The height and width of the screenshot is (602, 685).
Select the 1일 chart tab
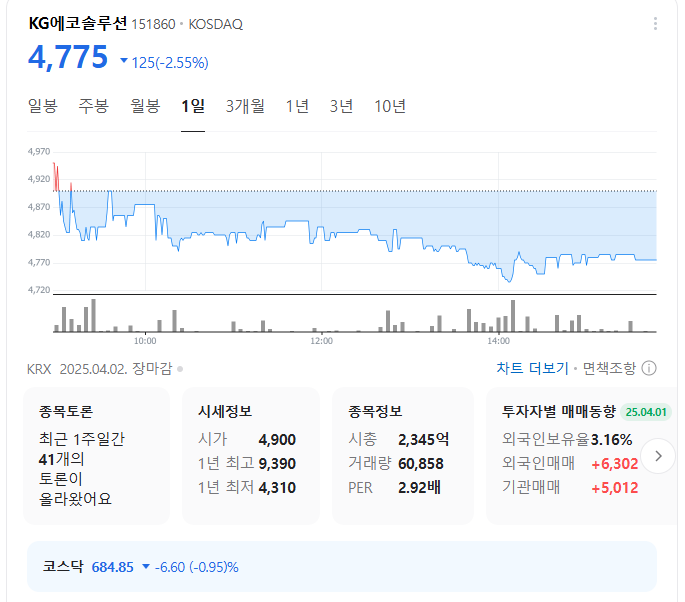click(193, 106)
